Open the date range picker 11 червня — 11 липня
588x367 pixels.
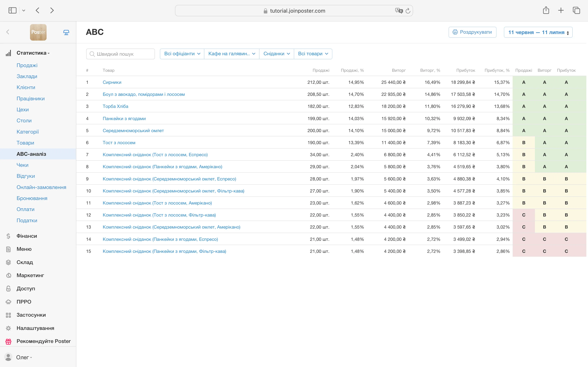point(538,32)
